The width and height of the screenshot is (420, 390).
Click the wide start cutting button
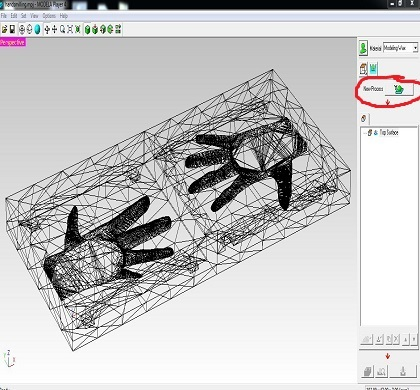point(403,371)
